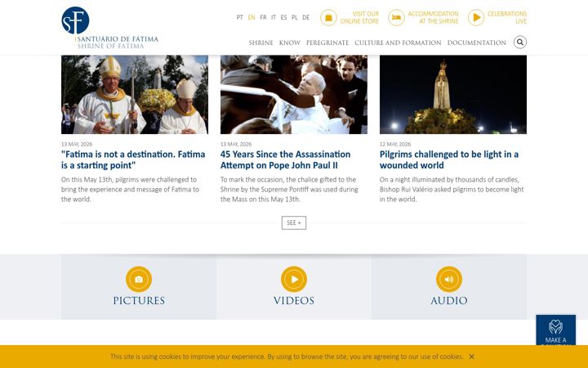
Task: Open the Know menu
Action: pos(290,43)
